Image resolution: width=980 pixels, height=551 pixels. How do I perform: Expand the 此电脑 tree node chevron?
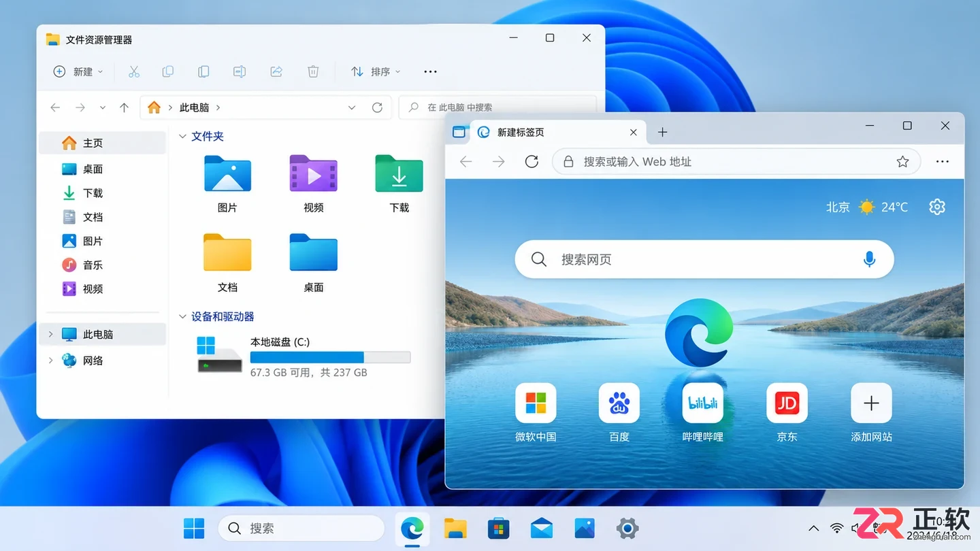(x=50, y=334)
